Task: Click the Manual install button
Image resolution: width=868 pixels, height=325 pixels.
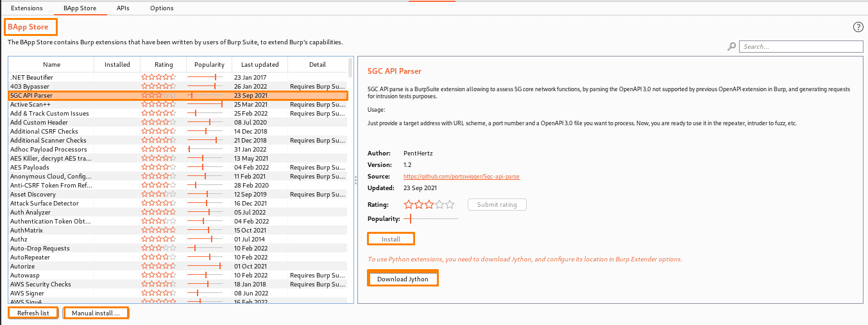Action: click(x=96, y=313)
